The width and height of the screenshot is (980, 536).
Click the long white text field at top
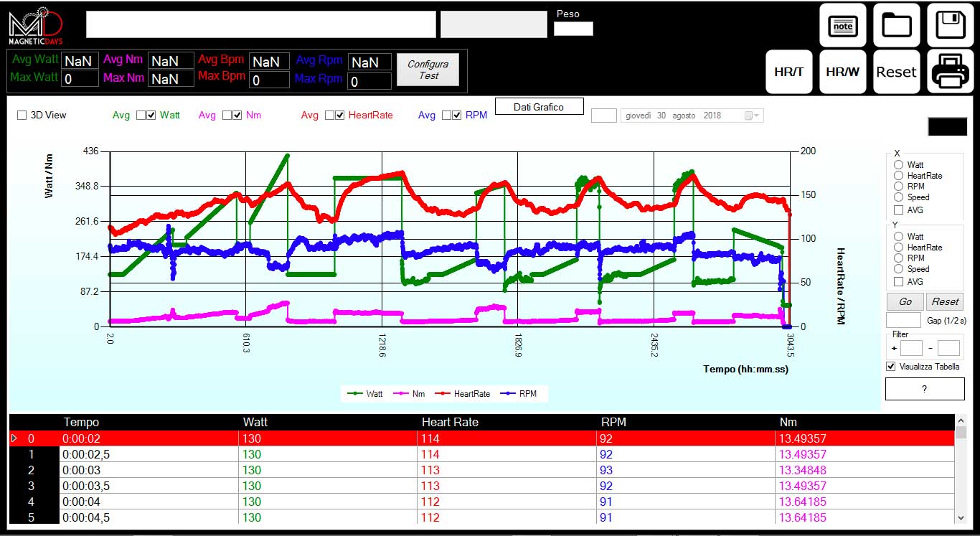coord(260,24)
